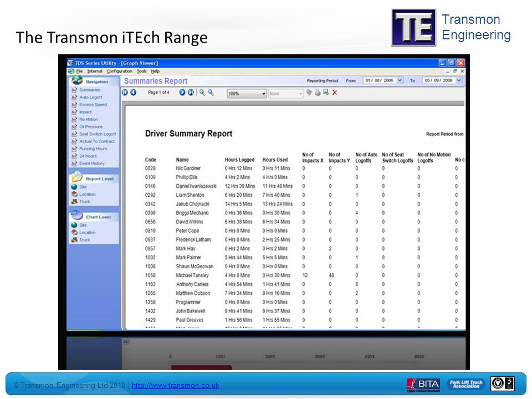Select Location under Chart Level
Image resolution: width=532 pixels, height=399 pixels.
click(87, 232)
